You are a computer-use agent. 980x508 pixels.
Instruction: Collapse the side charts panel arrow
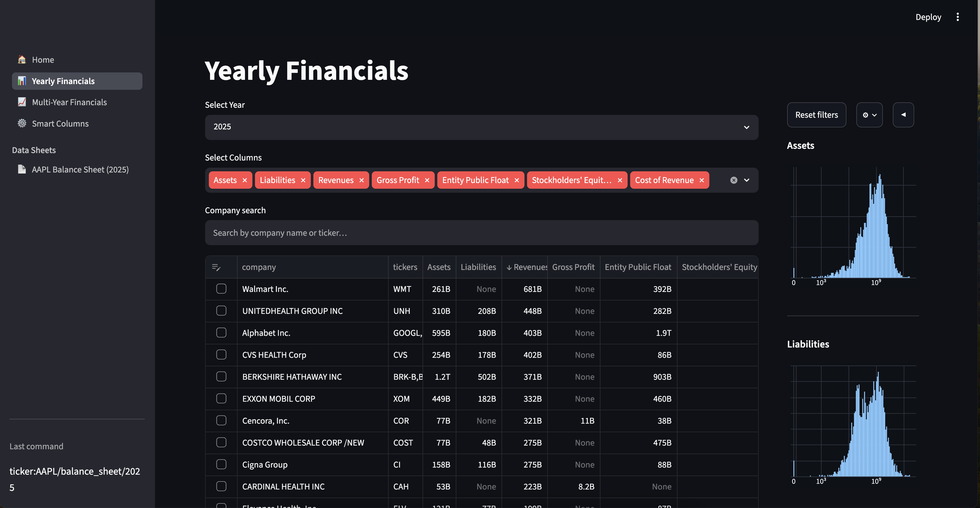click(903, 115)
